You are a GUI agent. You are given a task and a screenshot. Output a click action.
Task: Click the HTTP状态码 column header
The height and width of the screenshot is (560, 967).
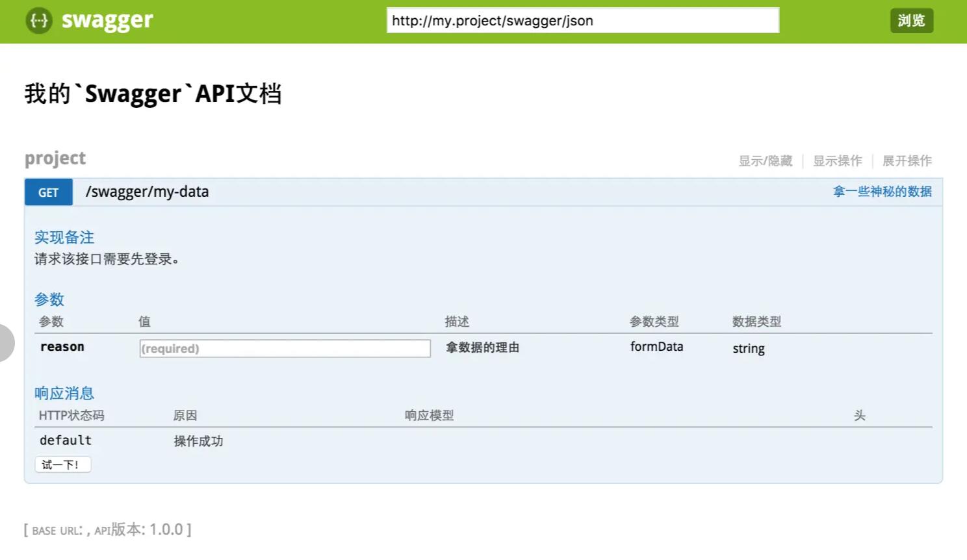71,415
